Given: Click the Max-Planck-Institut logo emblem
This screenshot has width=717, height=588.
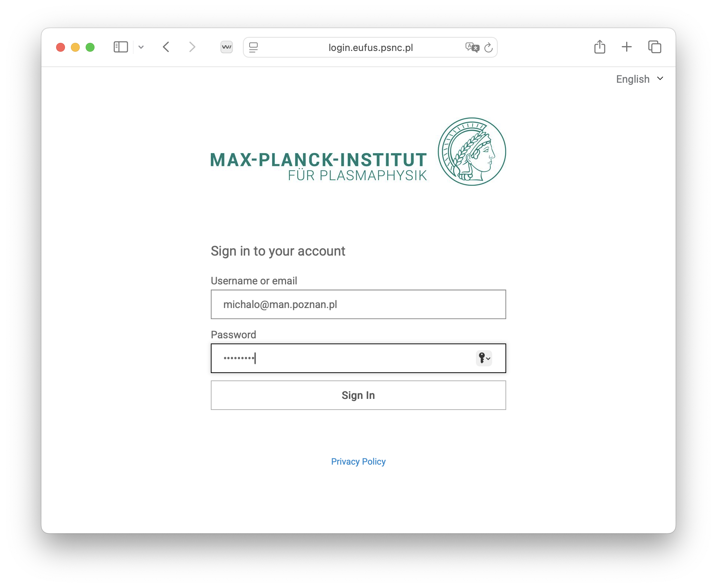Looking at the screenshot, I should pos(472,151).
